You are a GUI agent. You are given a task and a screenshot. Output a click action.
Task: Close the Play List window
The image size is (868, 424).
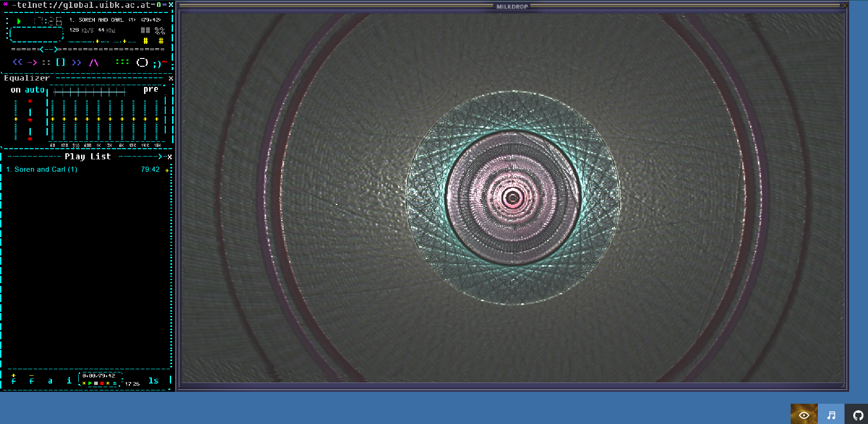170,157
